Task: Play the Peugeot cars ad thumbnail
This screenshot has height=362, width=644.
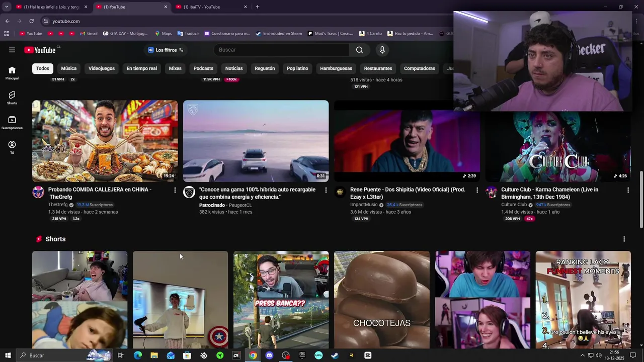Action: [x=256, y=141]
